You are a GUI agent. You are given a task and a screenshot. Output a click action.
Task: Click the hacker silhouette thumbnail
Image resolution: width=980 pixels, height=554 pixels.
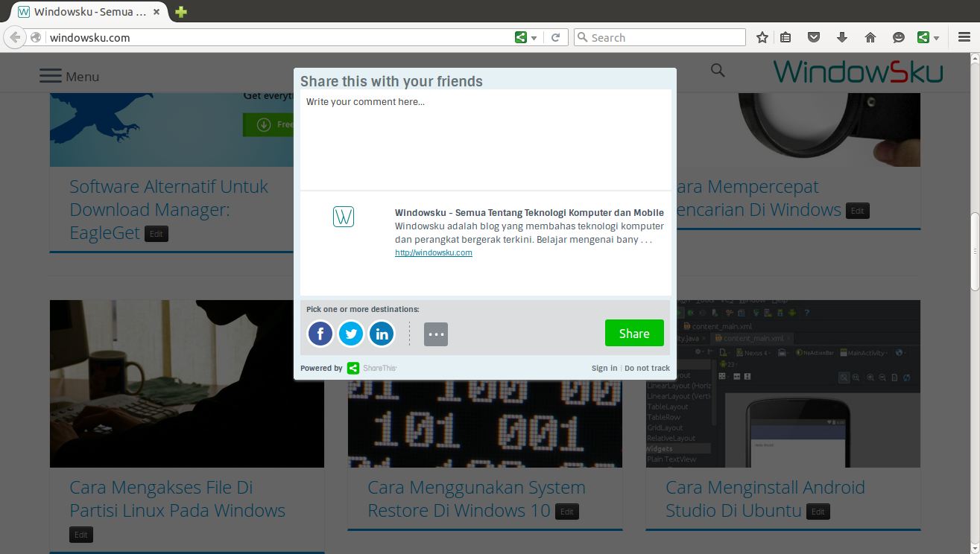[187, 383]
